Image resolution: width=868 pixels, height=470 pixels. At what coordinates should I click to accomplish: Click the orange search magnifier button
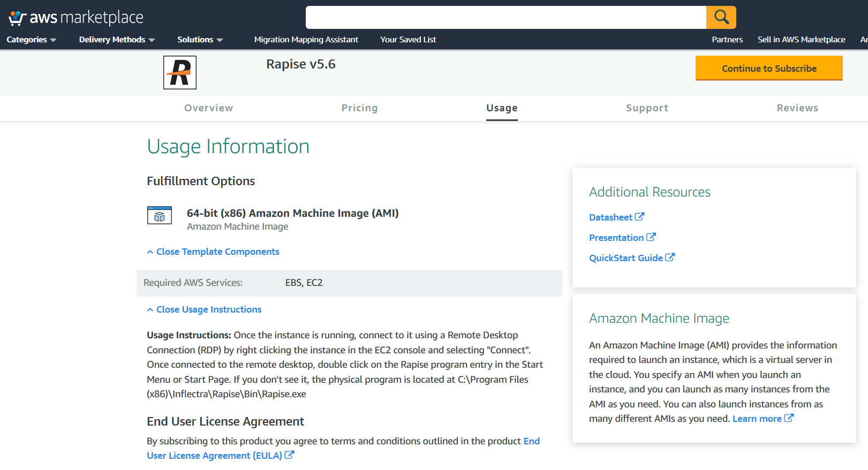pyautogui.click(x=721, y=18)
